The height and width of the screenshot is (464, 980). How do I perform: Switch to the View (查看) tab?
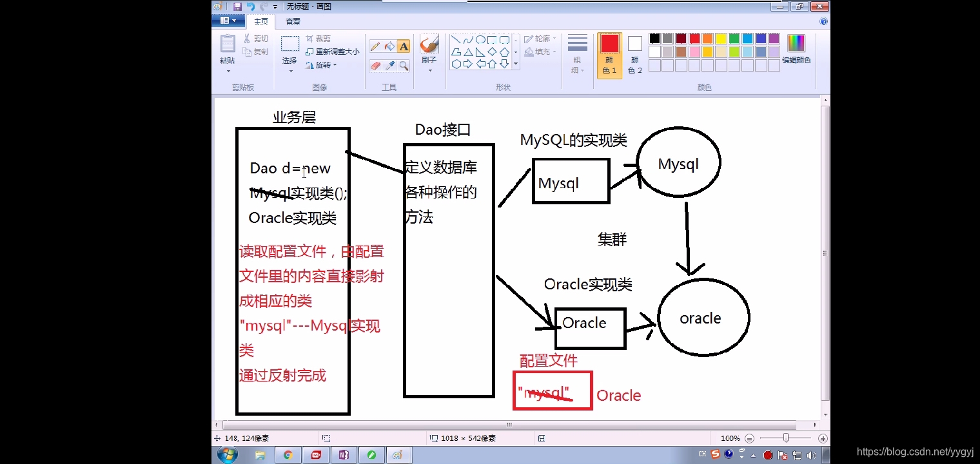pos(293,21)
